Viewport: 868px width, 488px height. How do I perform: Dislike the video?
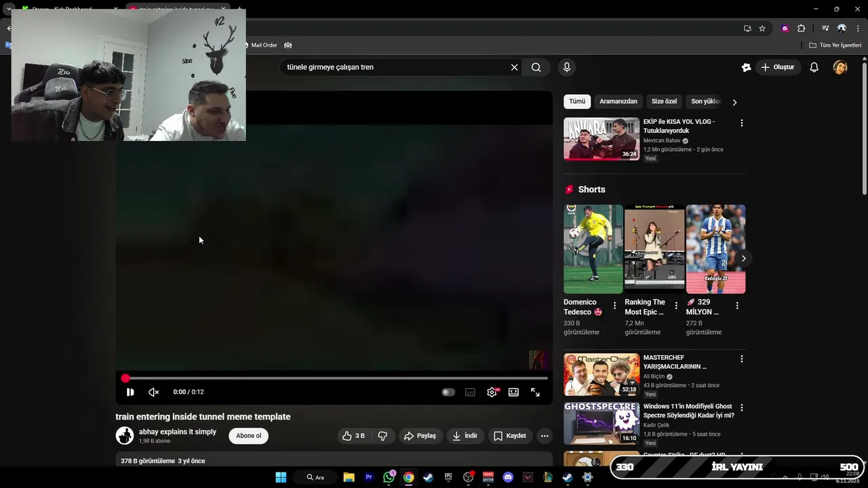(382, 436)
